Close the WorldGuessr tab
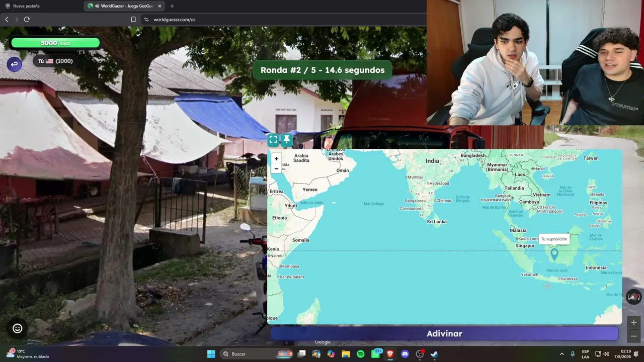644x362 pixels. click(159, 6)
